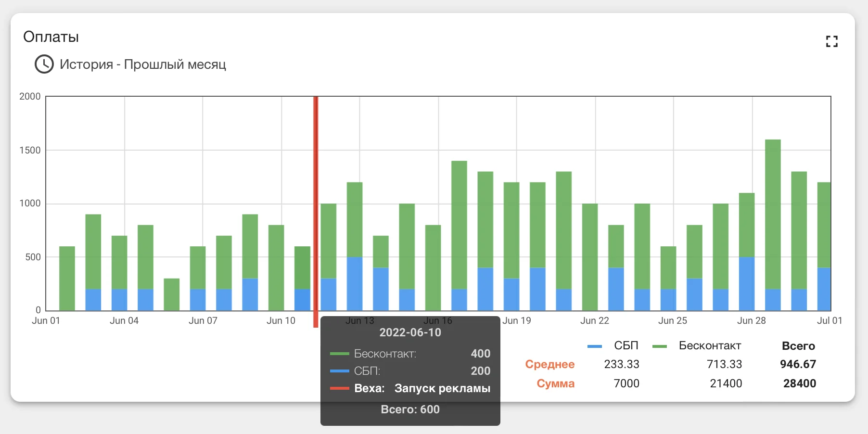Select the shortest all-green bar at 300
The height and width of the screenshot is (434, 868).
(x=171, y=294)
